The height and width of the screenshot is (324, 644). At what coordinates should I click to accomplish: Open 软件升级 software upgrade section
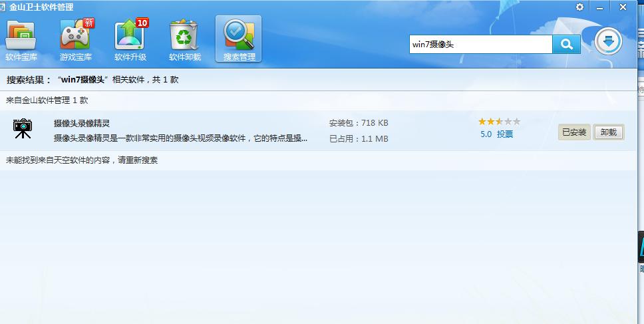pos(130,40)
